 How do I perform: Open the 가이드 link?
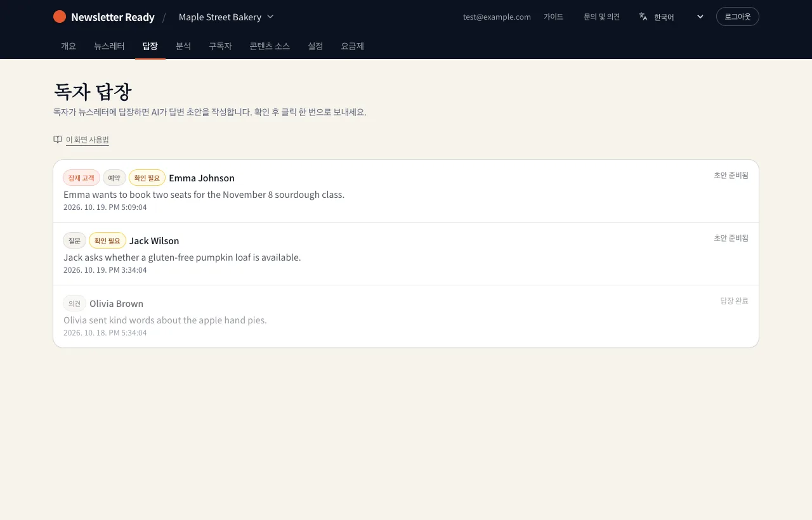(x=553, y=16)
